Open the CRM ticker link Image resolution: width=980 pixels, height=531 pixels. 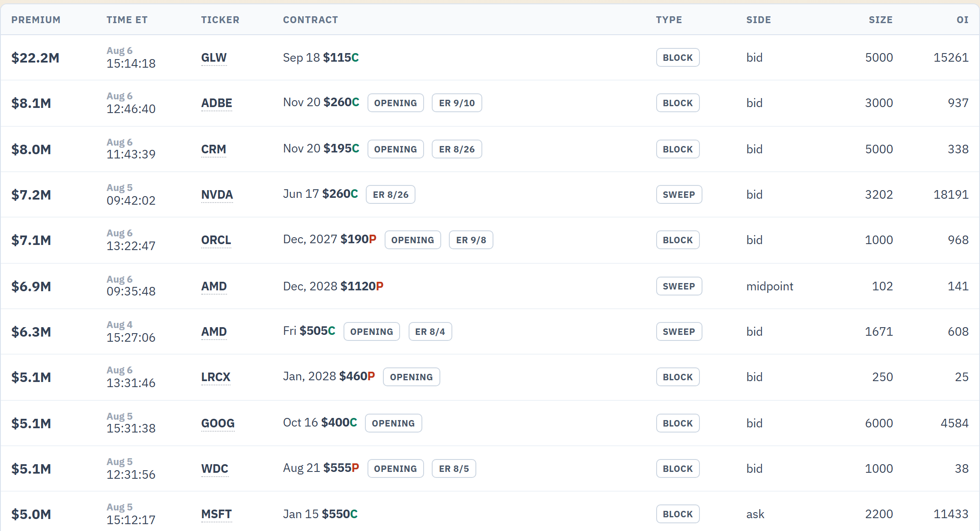(x=214, y=149)
